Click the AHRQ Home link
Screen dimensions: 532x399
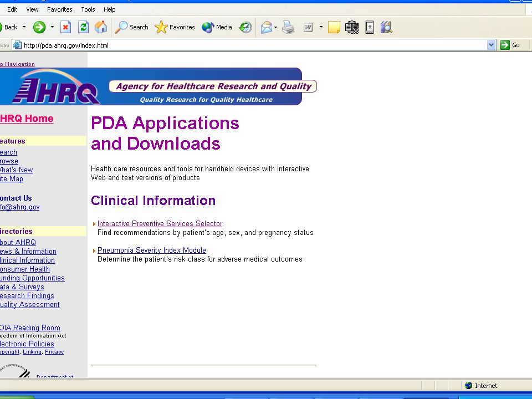click(27, 119)
